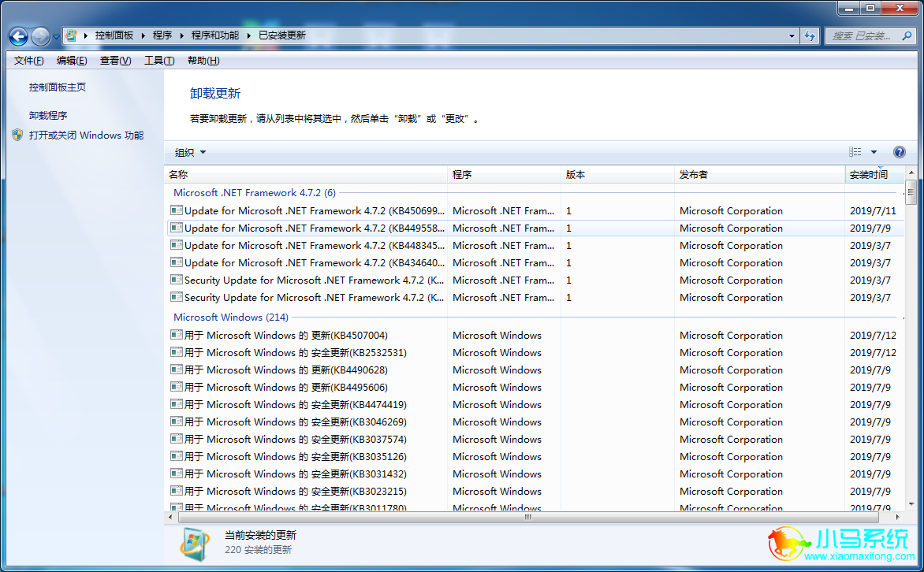Click the icon of KB3037574 security update
The image size is (924, 572).
[176, 439]
